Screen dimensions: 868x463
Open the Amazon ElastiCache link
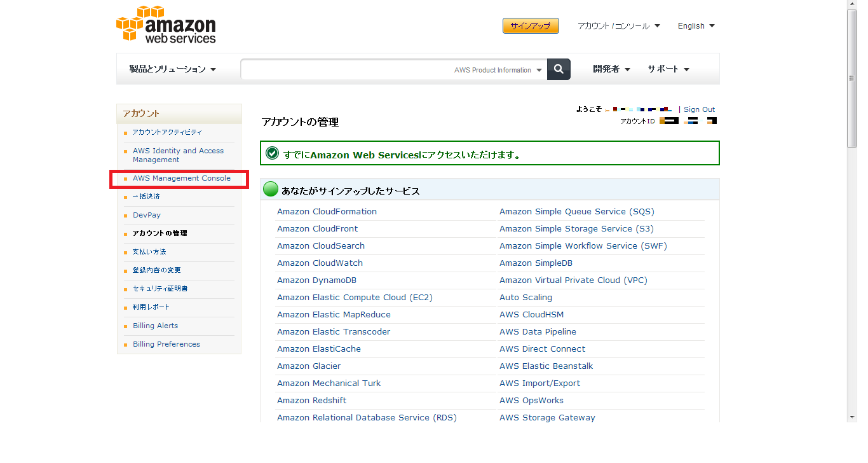coord(319,349)
